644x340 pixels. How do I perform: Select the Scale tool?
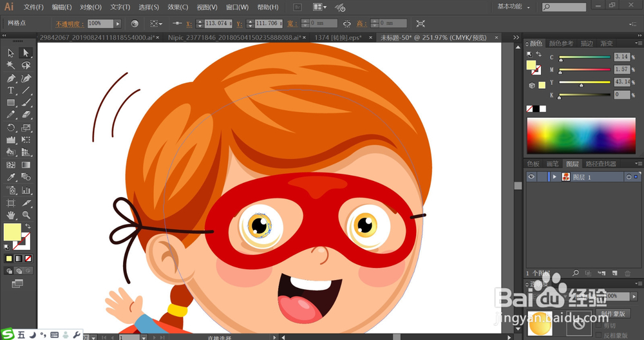(x=26, y=127)
